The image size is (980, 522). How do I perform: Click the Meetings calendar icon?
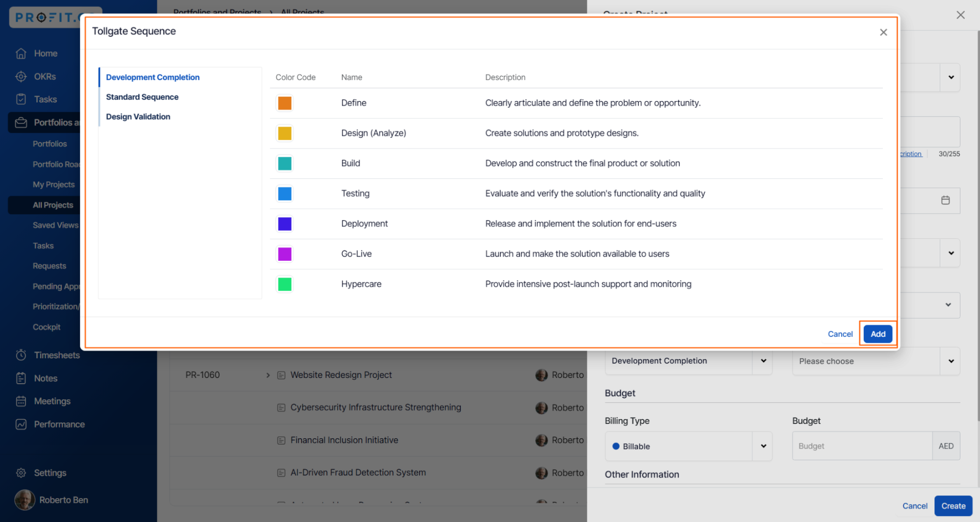click(21, 401)
